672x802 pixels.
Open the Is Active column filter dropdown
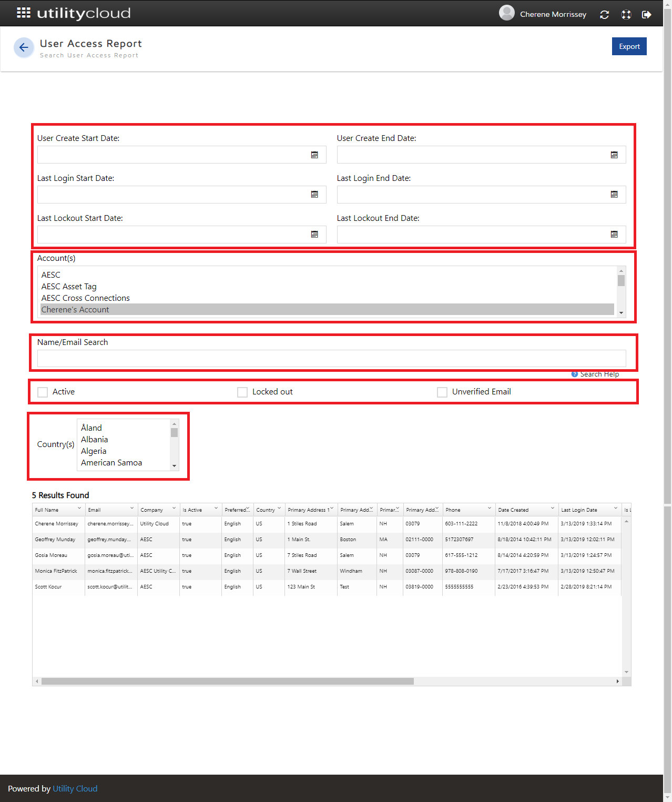click(x=216, y=508)
